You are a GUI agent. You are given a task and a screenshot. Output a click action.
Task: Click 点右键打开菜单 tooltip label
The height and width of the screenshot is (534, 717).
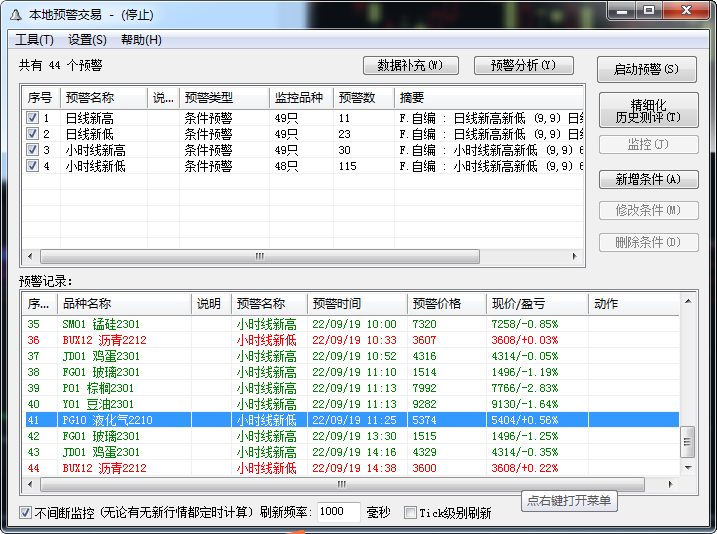(x=569, y=501)
